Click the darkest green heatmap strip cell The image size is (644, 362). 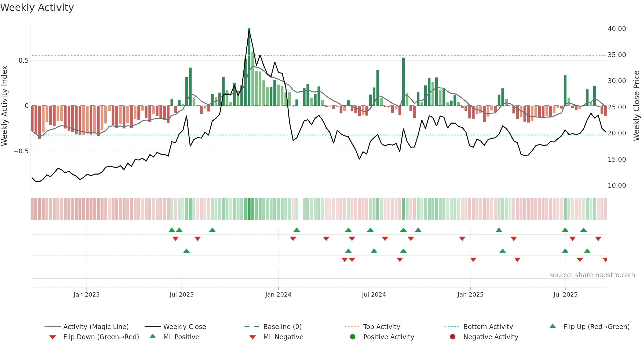pos(249,209)
